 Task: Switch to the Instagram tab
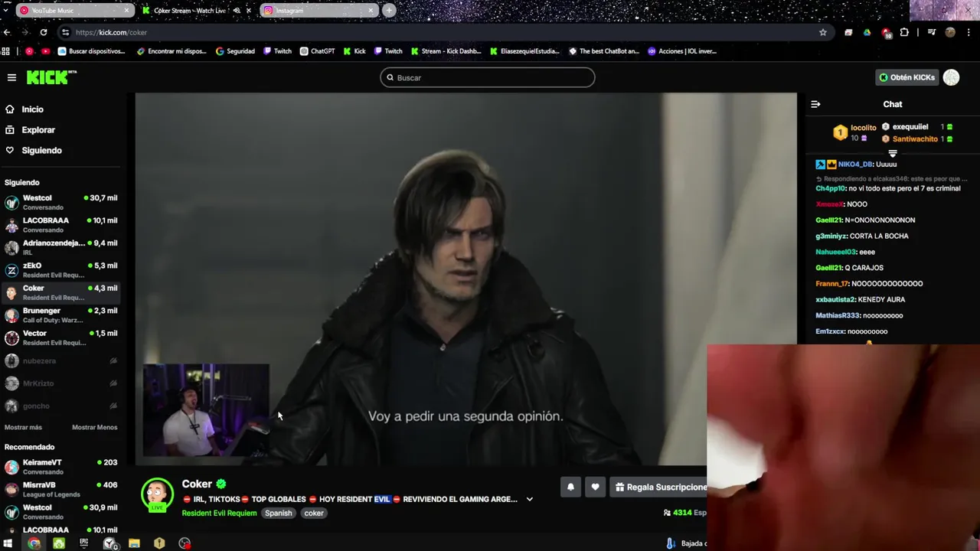[318, 11]
